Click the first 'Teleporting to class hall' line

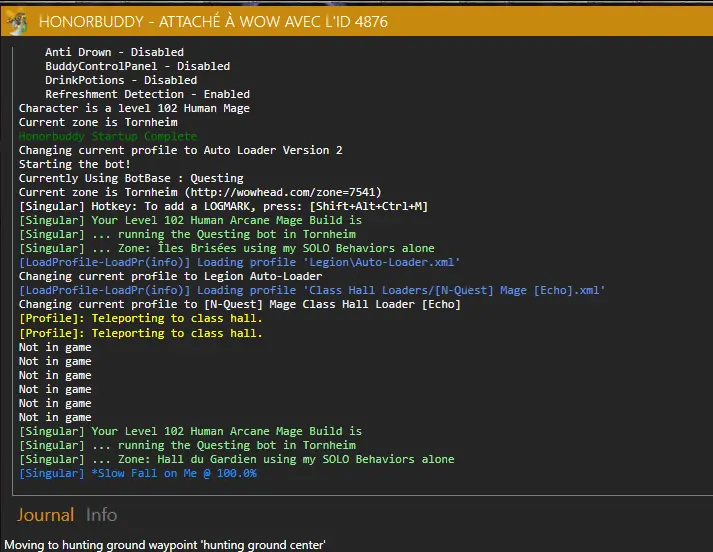coord(141,318)
